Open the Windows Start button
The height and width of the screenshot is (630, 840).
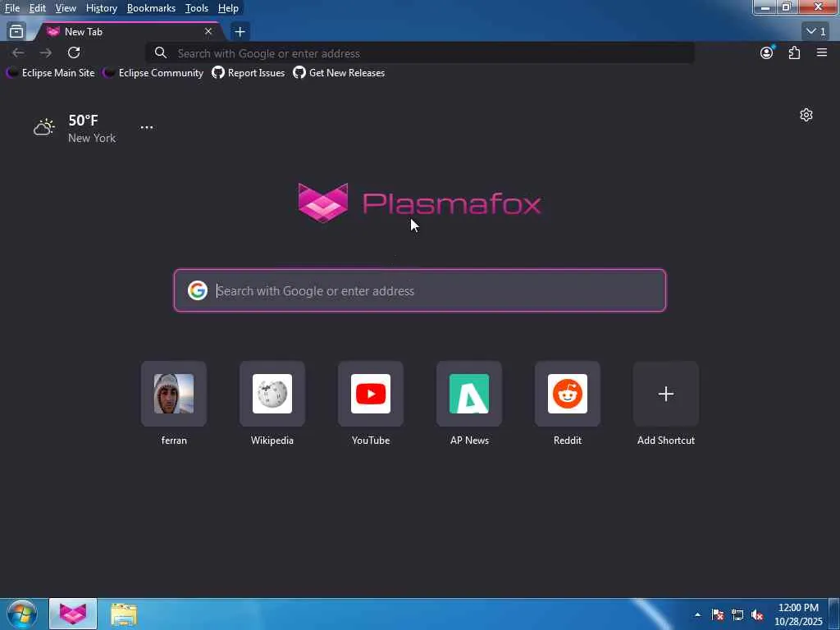22,614
